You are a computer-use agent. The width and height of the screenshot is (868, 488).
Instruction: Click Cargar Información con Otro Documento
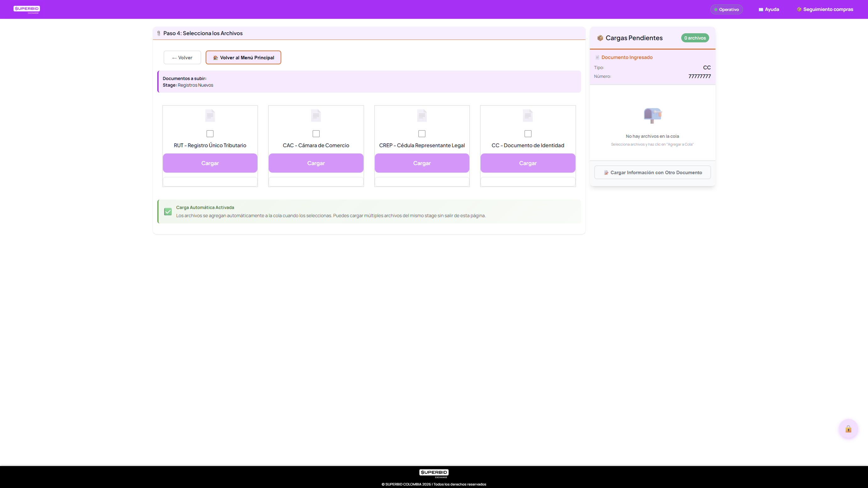[652, 172]
